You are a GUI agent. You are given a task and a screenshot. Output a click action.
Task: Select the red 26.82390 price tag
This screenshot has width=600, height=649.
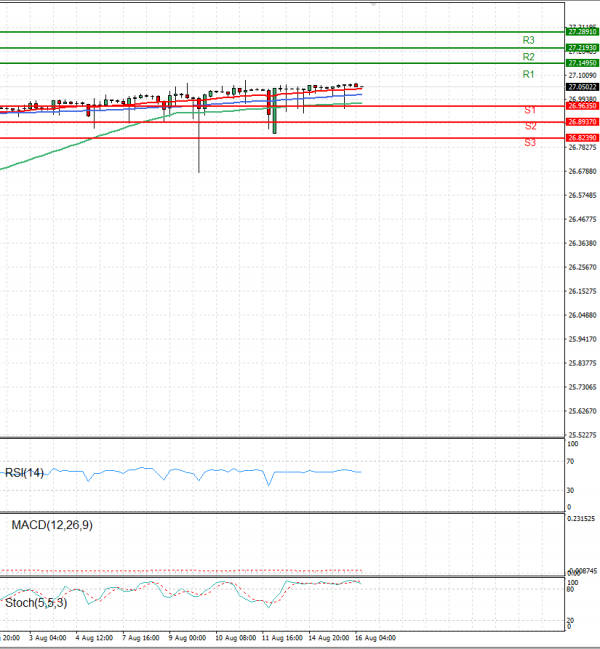[582, 138]
